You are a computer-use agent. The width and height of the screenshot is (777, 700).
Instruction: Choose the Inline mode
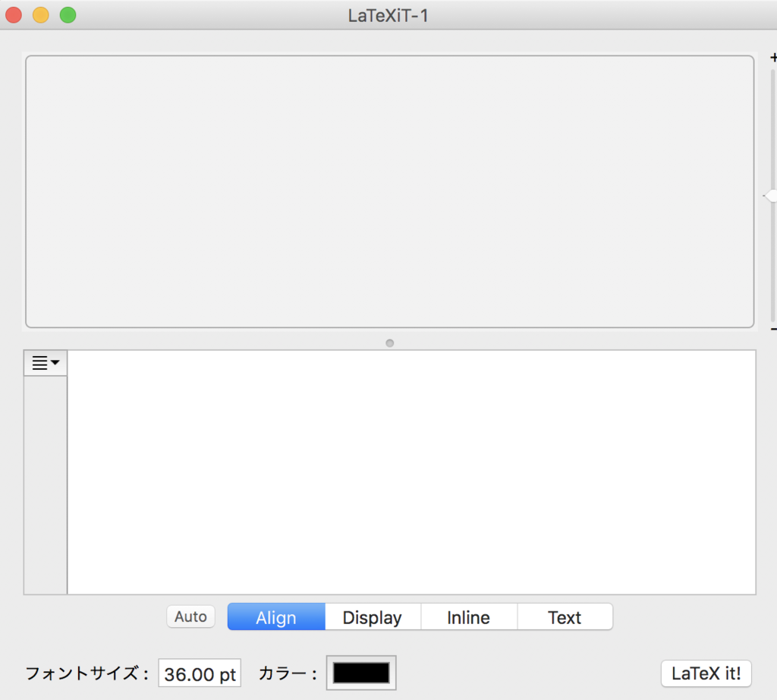click(x=469, y=617)
